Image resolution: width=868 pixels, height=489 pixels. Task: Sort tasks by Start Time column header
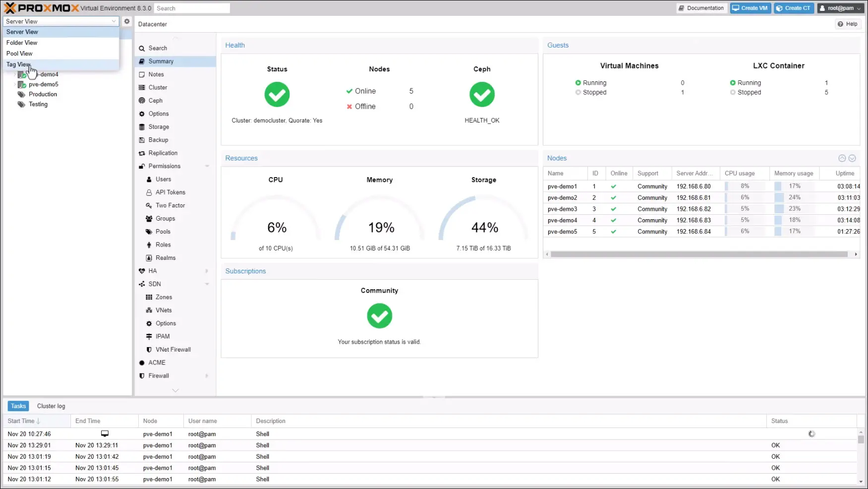[x=37, y=421]
